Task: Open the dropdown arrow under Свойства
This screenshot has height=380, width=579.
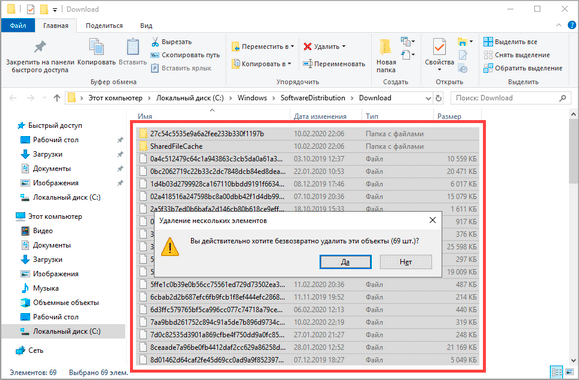Action: (439, 70)
